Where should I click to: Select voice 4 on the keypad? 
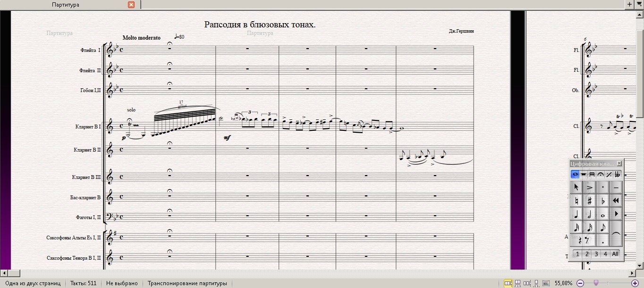tap(605, 254)
